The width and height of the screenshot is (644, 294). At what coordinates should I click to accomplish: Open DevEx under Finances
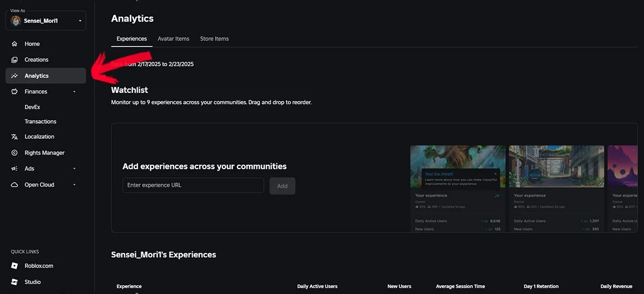32,107
